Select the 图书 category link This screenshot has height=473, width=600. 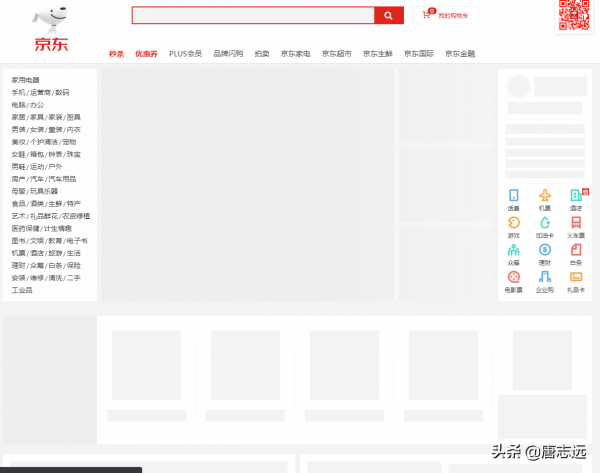18,241
